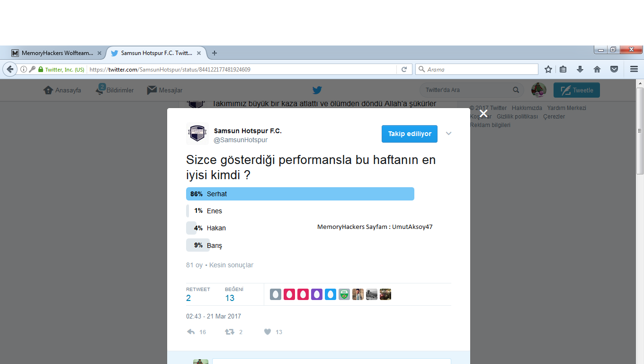Close the Samsun Hotspur F.C. tab
This screenshot has height=364, width=644.
click(x=199, y=53)
